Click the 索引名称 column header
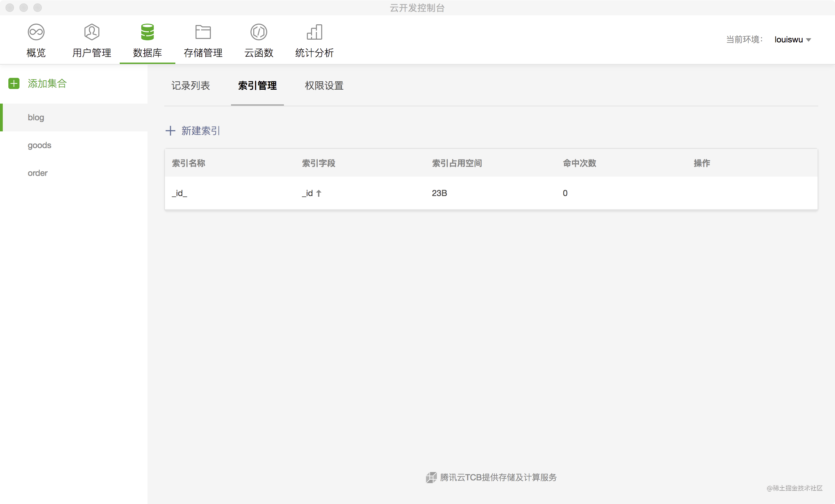 tap(189, 163)
